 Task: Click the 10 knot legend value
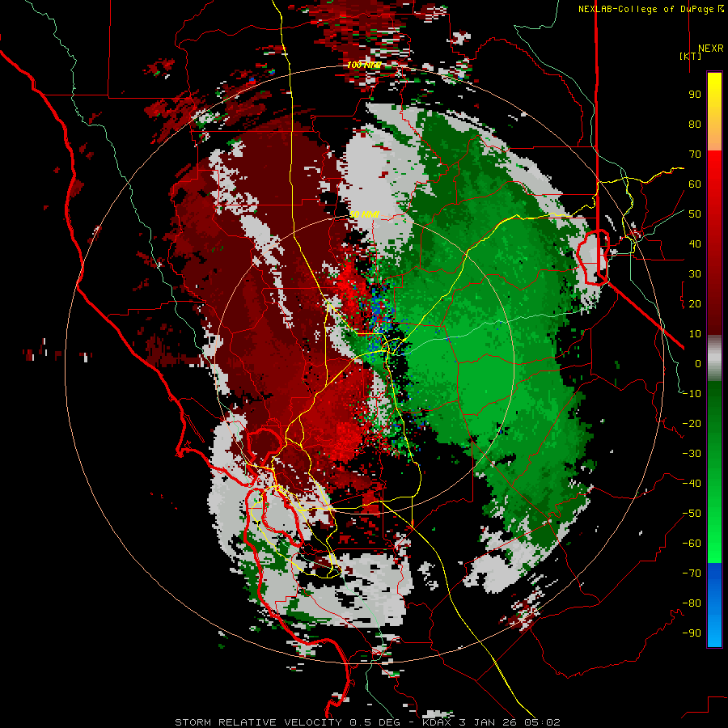click(695, 334)
